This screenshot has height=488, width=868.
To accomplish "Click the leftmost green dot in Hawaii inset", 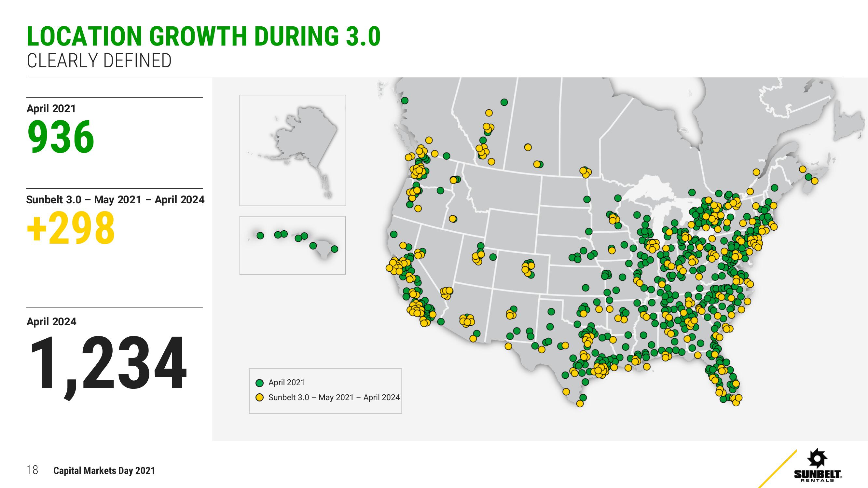I will [260, 236].
